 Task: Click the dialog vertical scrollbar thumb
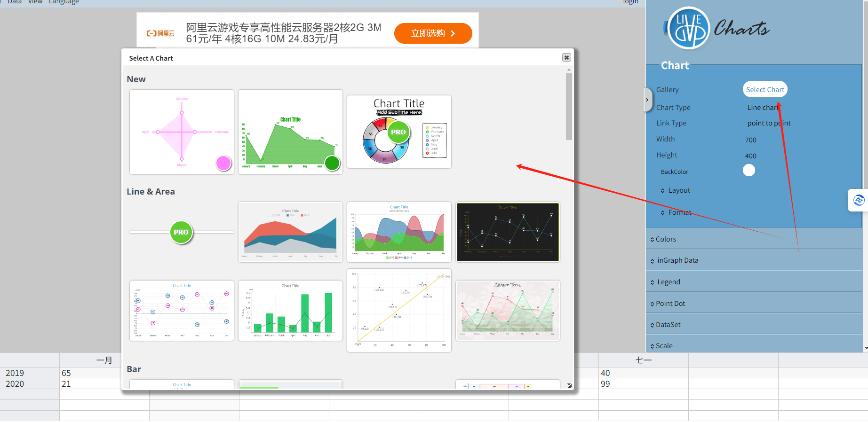tap(569, 106)
